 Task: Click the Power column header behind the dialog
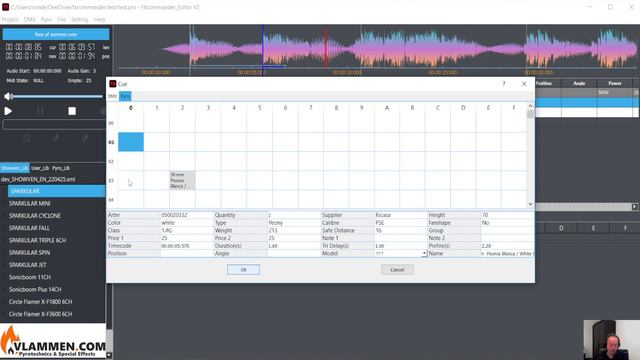coord(615,83)
